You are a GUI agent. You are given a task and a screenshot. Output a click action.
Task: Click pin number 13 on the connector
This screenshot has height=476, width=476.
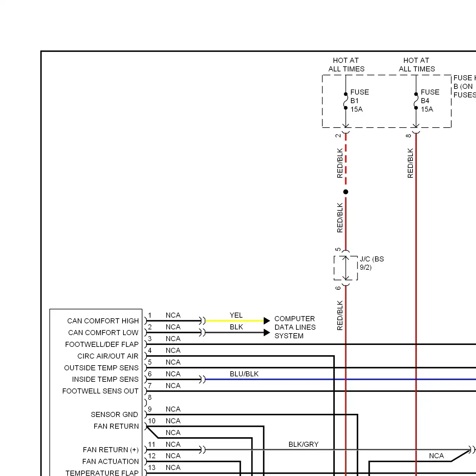152,467
